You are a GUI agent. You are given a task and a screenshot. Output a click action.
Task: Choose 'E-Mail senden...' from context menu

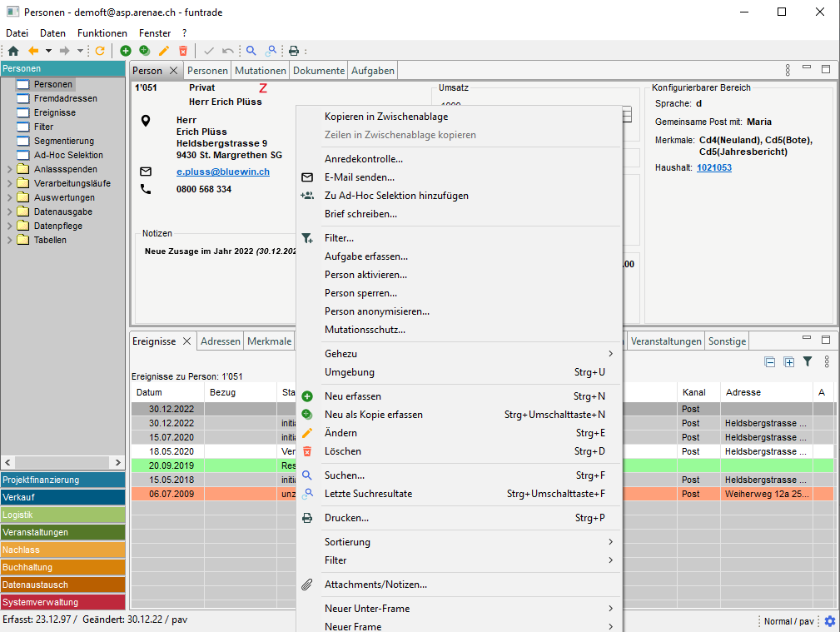pos(360,177)
